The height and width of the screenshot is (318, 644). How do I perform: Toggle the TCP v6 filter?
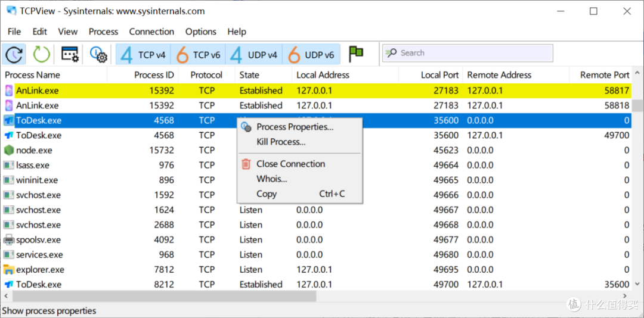coord(199,55)
